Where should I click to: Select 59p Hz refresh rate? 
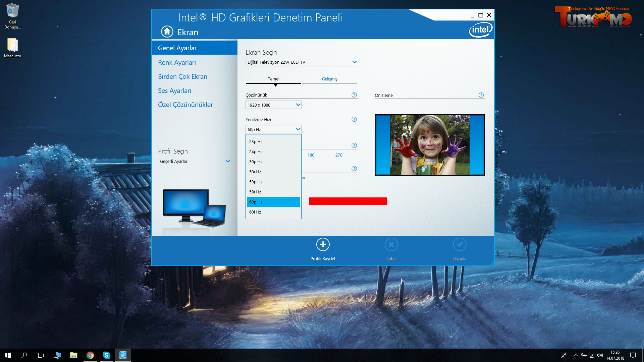tap(273, 182)
